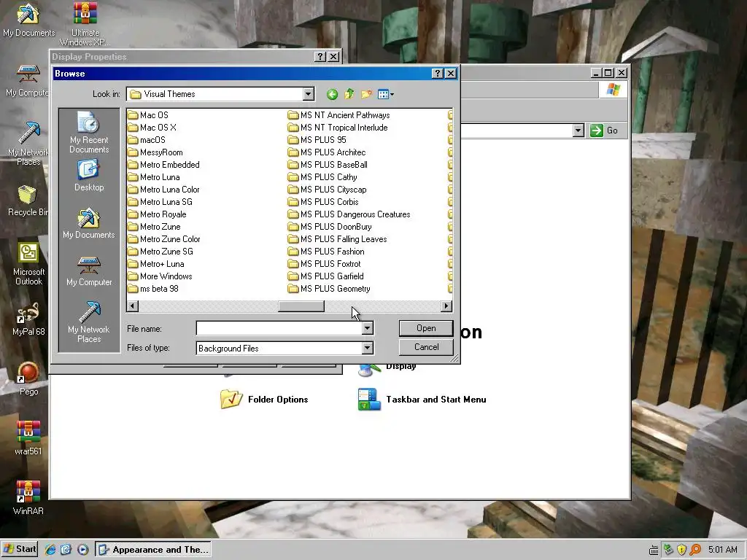Select the More Windows folder
The image size is (747, 560).
point(160,276)
